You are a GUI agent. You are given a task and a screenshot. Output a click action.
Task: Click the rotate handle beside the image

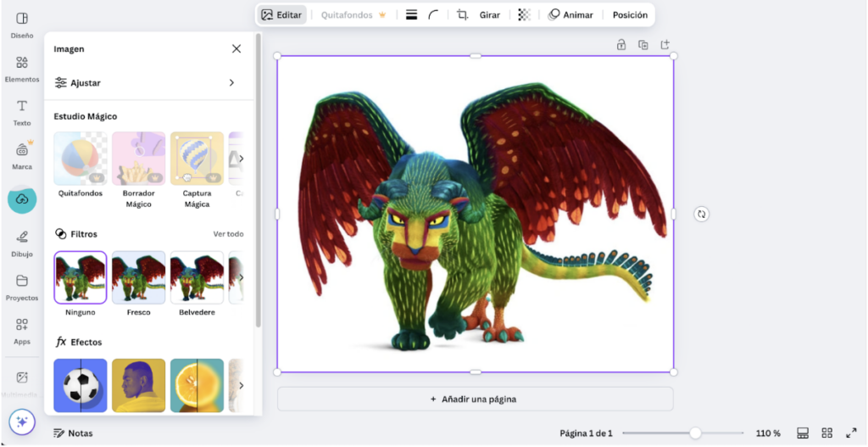[701, 214]
